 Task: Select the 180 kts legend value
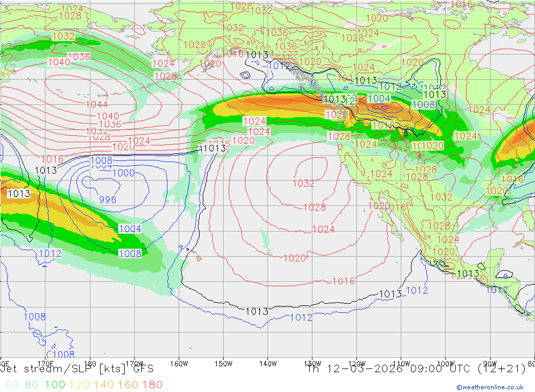152,385
